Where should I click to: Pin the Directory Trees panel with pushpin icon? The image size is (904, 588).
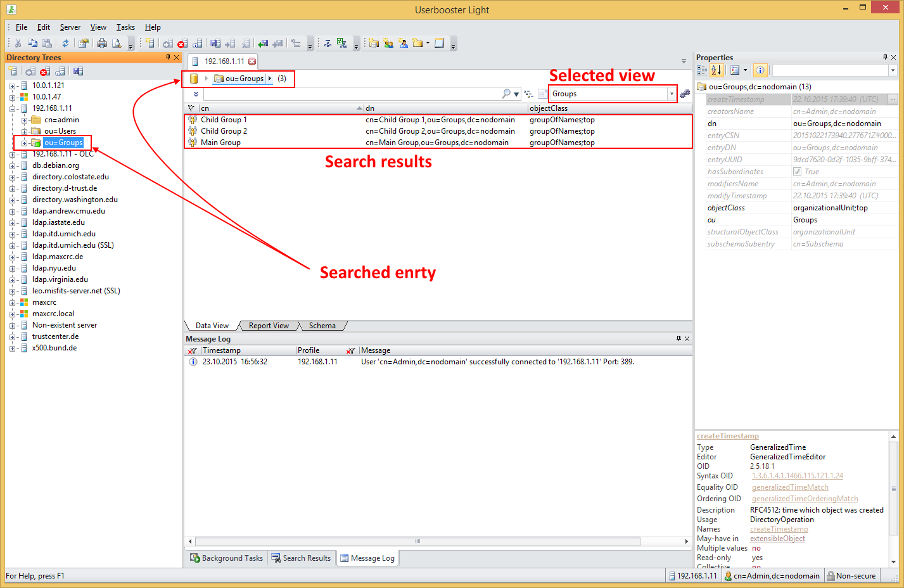point(168,57)
